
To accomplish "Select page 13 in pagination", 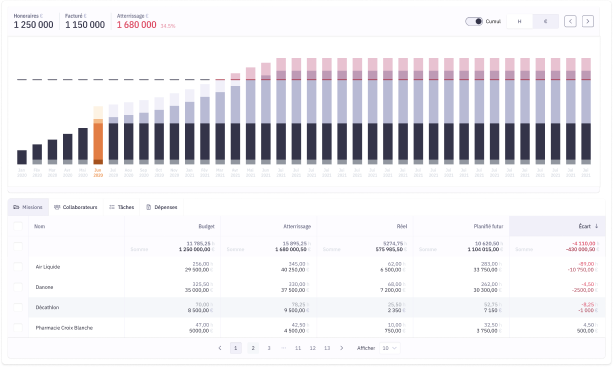I will coord(327,348).
